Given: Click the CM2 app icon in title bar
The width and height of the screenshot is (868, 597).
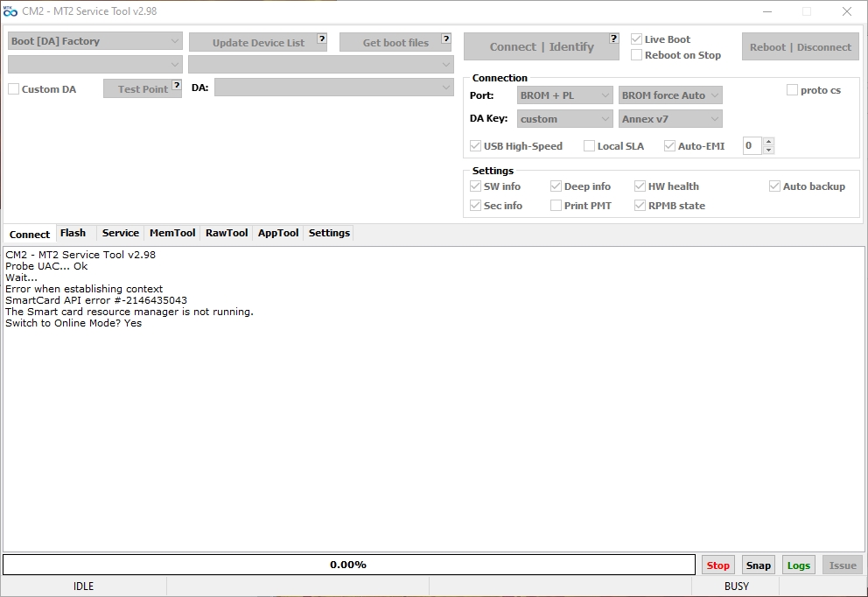Looking at the screenshot, I should (x=10, y=11).
